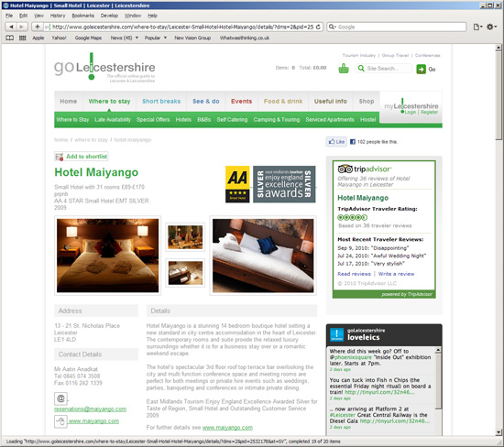Viewport: 504px width, 447px height.
Task: Click the TripAdvisor owl logo
Action: tap(345, 169)
